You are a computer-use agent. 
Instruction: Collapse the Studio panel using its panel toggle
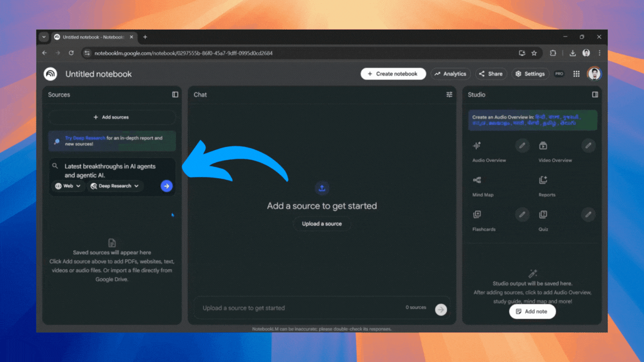594,95
